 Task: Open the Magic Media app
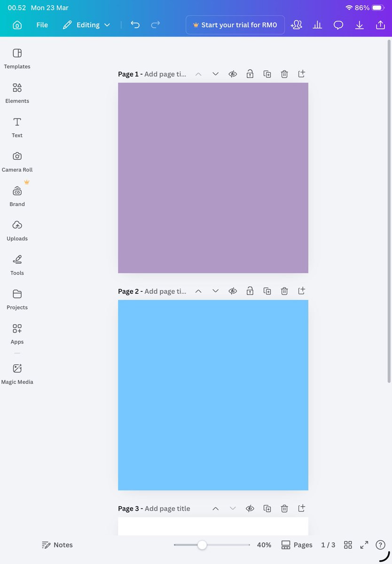[17, 374]
